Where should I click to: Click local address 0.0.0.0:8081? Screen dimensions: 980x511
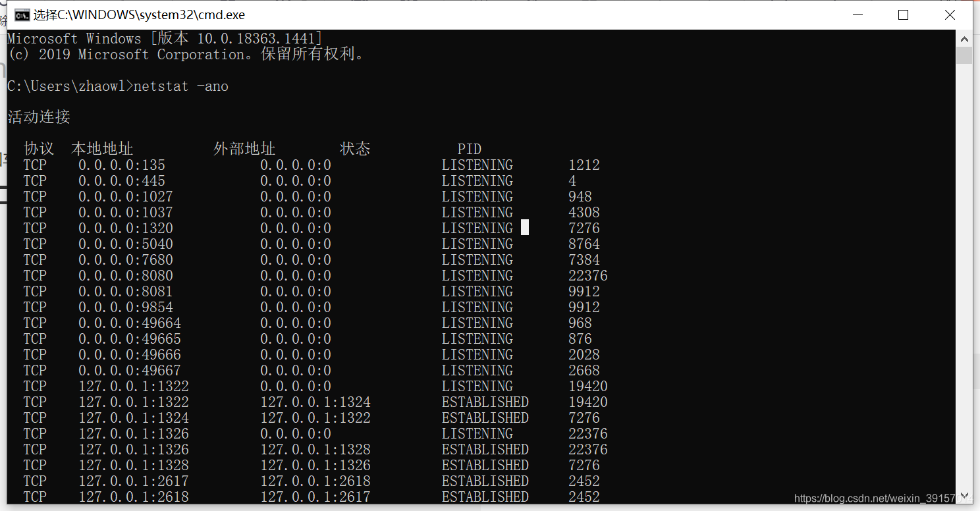(x=126, y=291)
